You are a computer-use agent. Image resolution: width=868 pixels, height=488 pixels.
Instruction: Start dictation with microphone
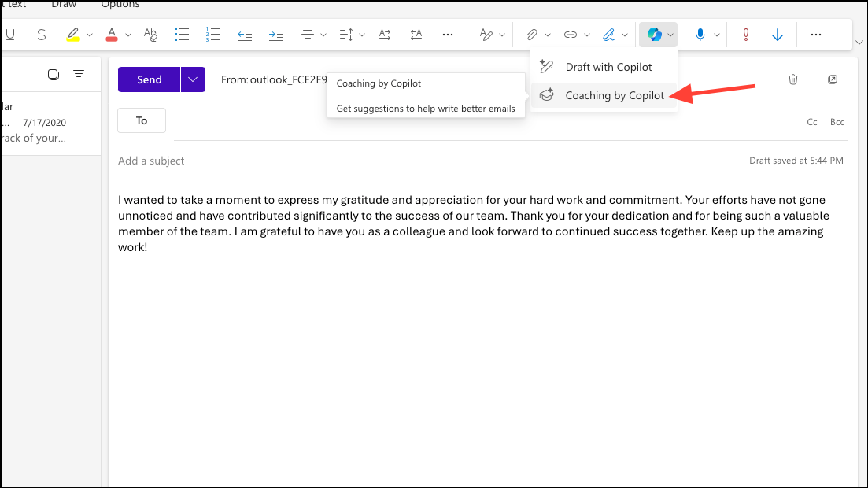700,35
